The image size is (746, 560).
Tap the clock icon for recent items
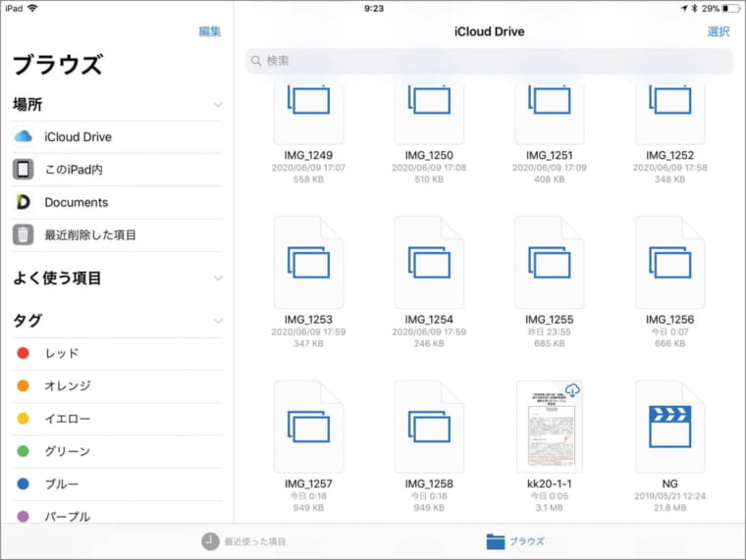pyautogui.click(x=210, y=541)
